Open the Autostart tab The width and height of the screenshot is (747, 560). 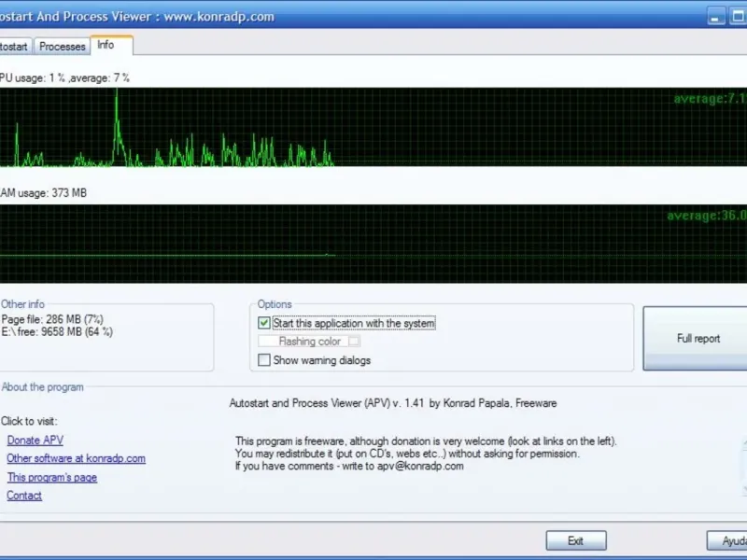click(15, 46)
